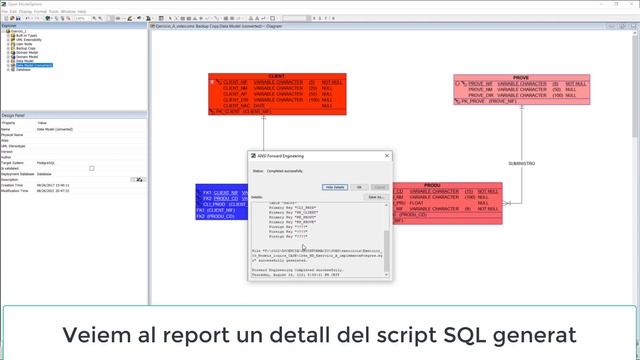Click the Open project icon in the toolbar

12,18
